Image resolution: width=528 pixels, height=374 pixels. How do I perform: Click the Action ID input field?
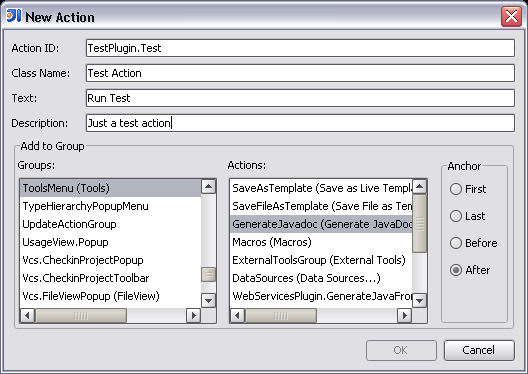[300, 48]
